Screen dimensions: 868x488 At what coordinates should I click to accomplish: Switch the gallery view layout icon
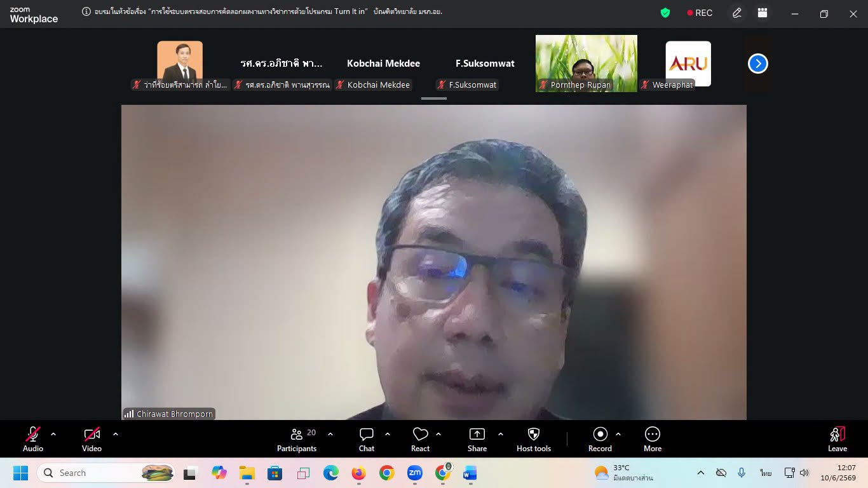(763, 13)
